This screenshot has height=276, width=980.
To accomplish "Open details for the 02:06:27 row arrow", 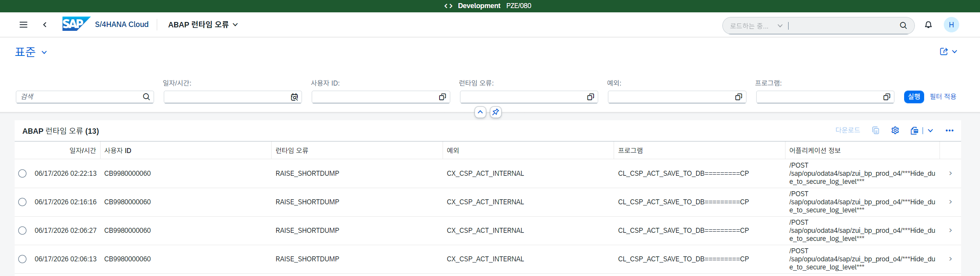I will point(950,231).
